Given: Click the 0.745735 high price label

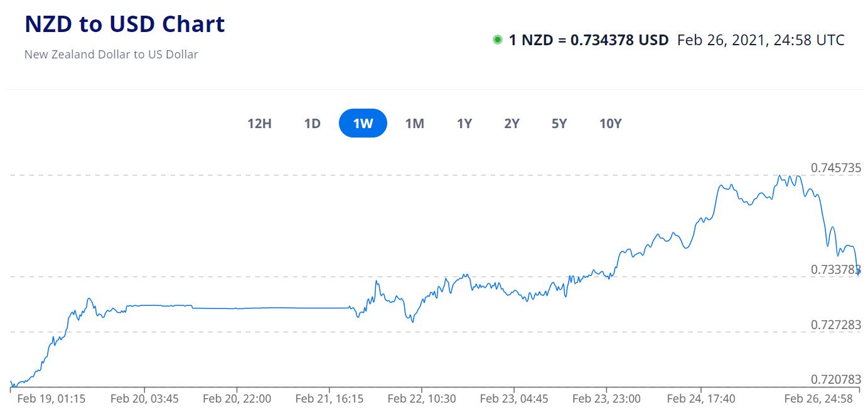Looking at the screenshot, I should click(835, 168).
